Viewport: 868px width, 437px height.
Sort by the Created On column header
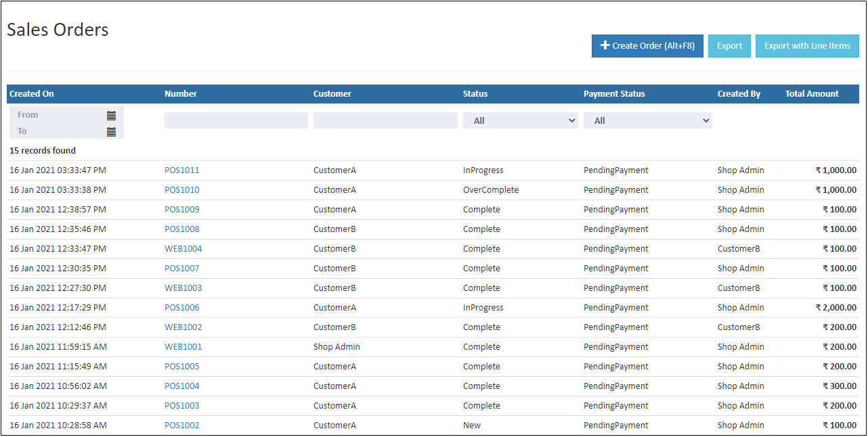[31, 93]
